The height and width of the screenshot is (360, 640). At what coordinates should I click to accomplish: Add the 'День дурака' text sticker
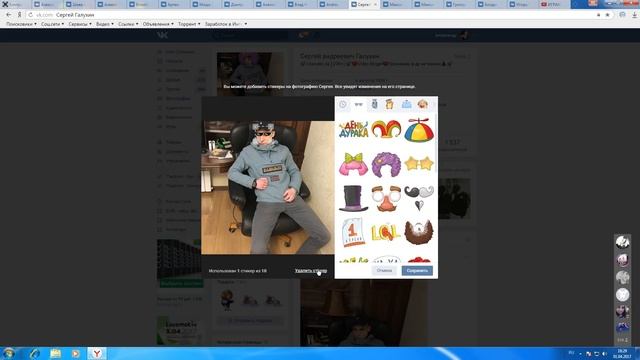(353, 129)
